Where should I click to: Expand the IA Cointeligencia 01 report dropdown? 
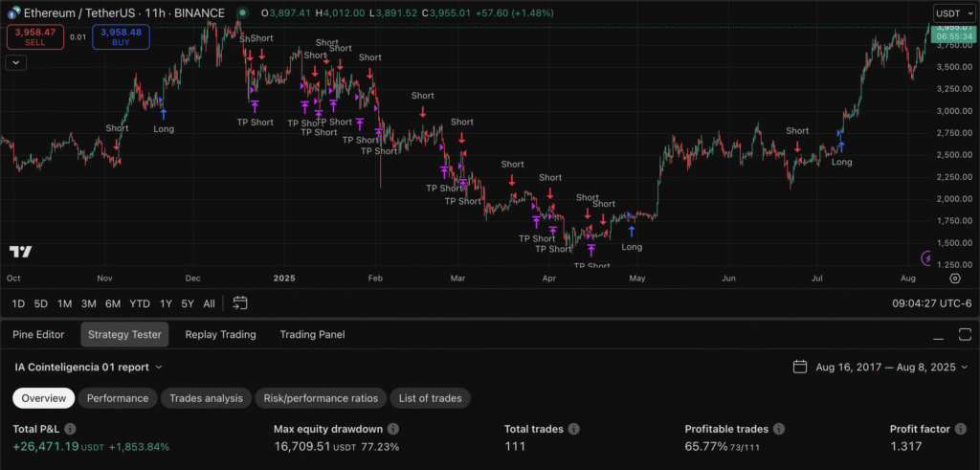click(x=88, y=367)
